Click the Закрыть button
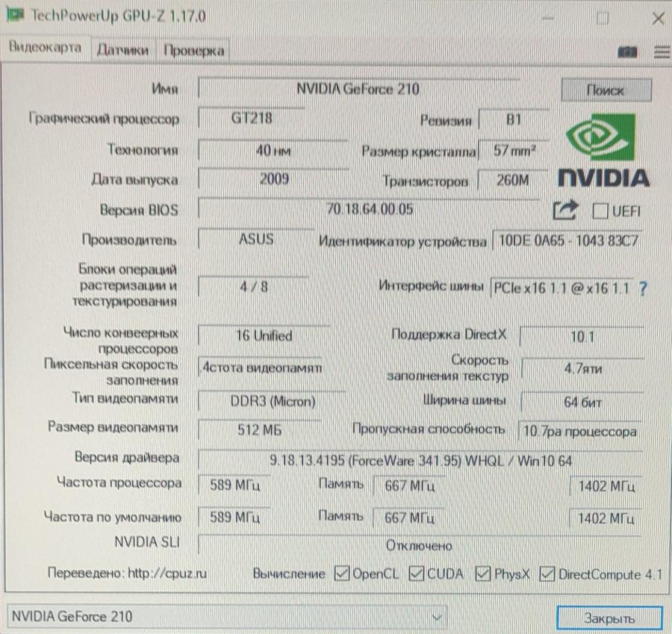This screenshot has width=672, height=634. 609,618
